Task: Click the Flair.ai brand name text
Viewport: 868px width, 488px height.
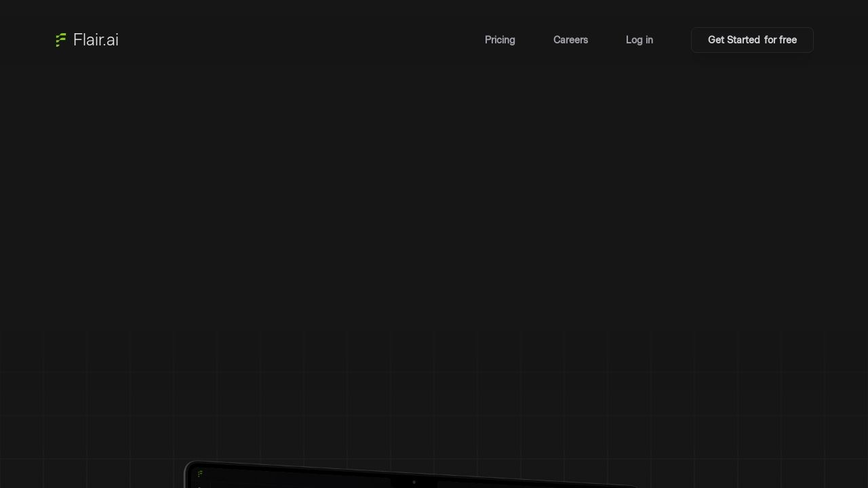Action: [x=96, y=40]
